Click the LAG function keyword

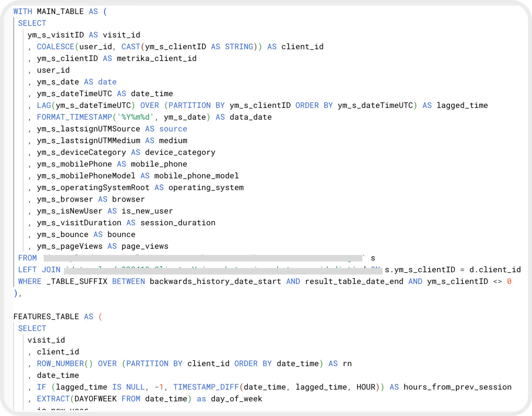(x=44, y=105)
